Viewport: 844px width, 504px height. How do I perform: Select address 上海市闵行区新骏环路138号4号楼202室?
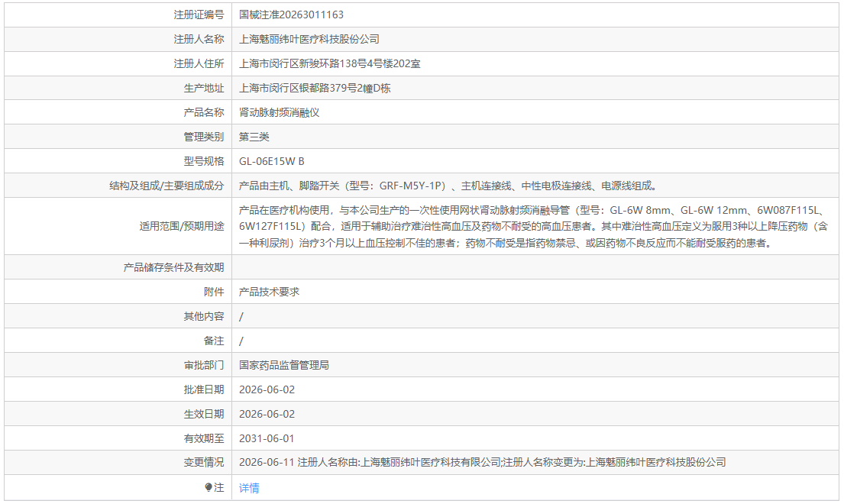tap(329, 63)
